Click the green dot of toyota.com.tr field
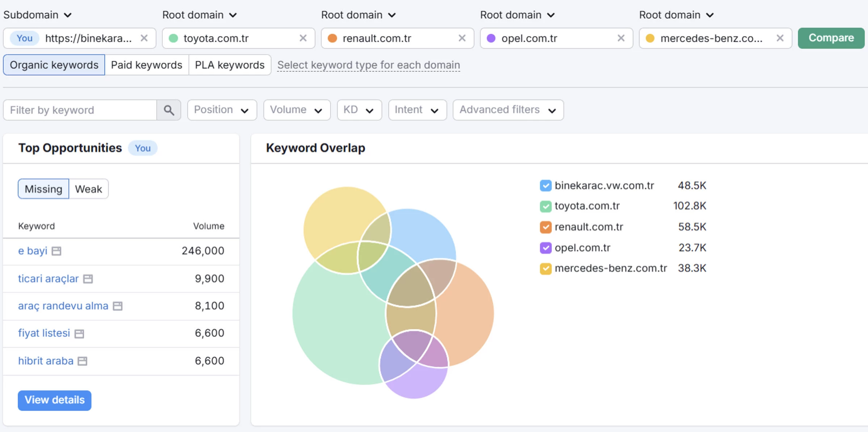868x432 pixels. click(x=173, y=38)
